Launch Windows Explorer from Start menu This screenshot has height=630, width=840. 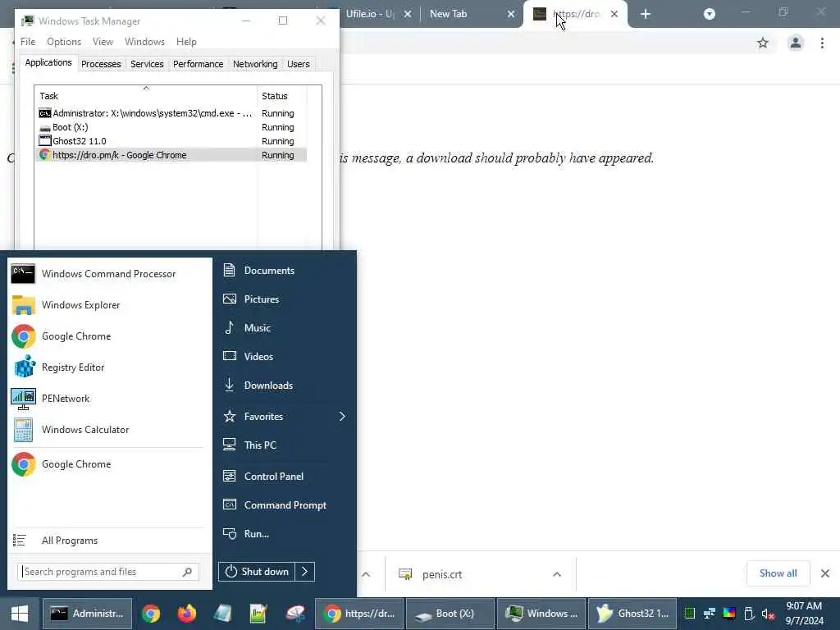[109, 305]
